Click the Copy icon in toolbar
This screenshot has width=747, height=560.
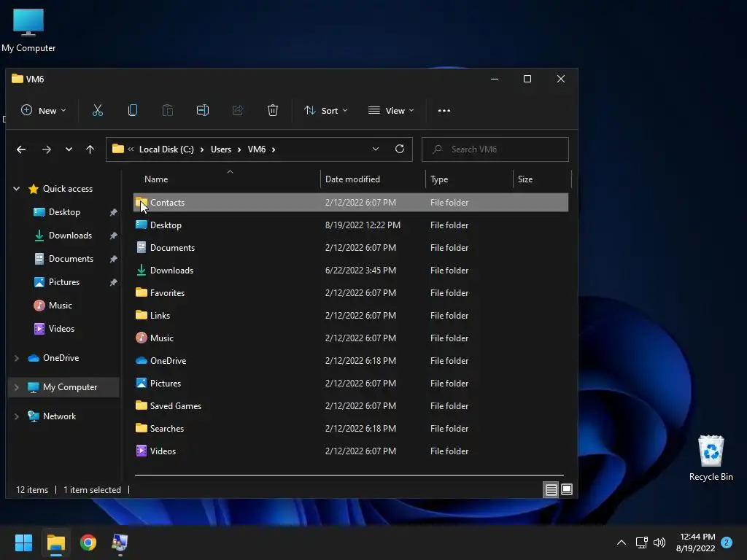coord(133,111)
